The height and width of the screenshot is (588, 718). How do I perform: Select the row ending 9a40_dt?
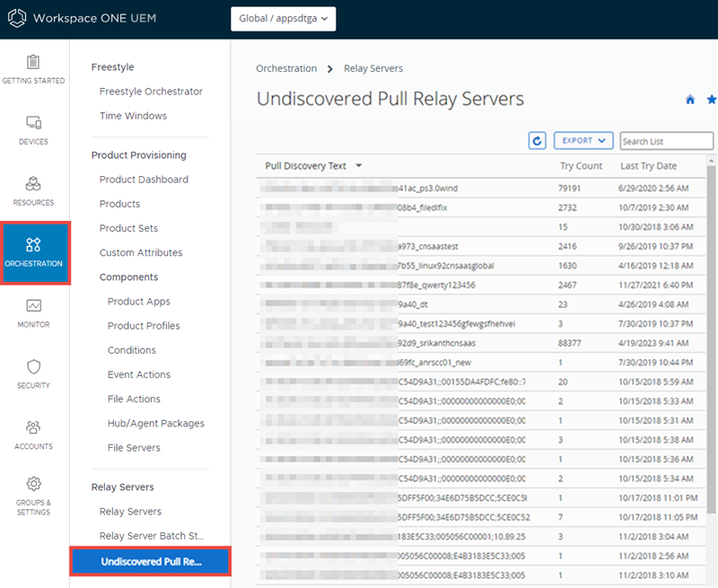(481, 304)
